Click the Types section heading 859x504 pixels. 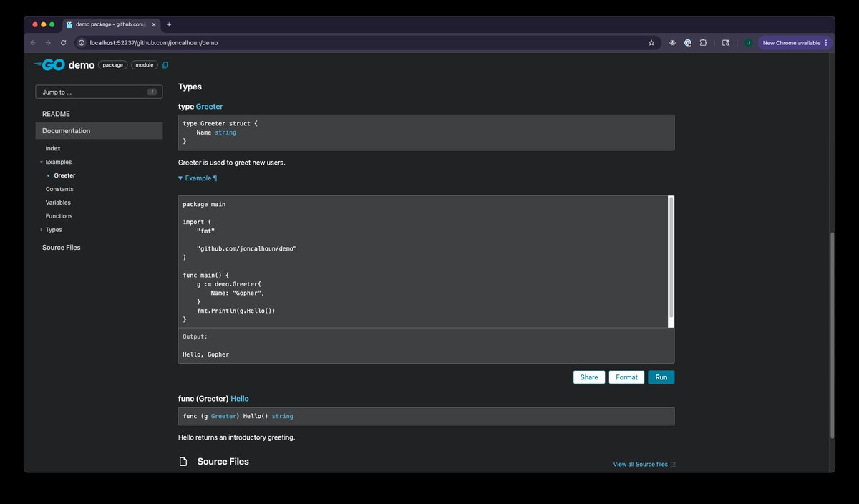[x=190, y=87]
